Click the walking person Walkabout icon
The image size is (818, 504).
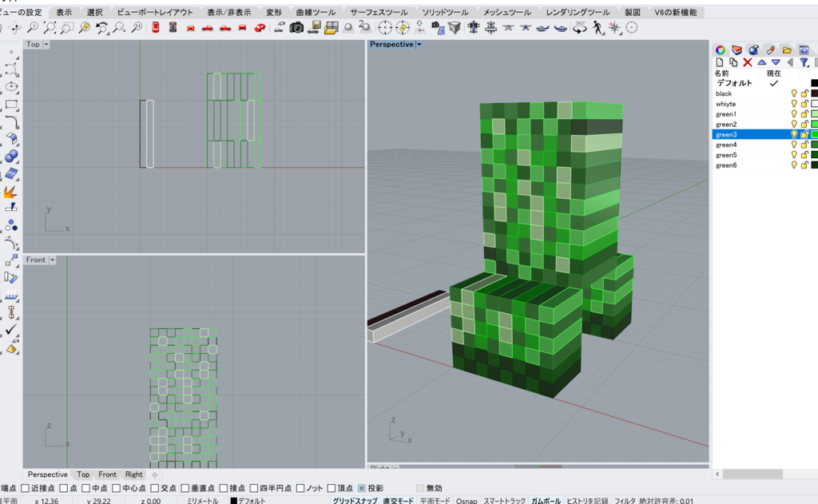pos(598,28)
